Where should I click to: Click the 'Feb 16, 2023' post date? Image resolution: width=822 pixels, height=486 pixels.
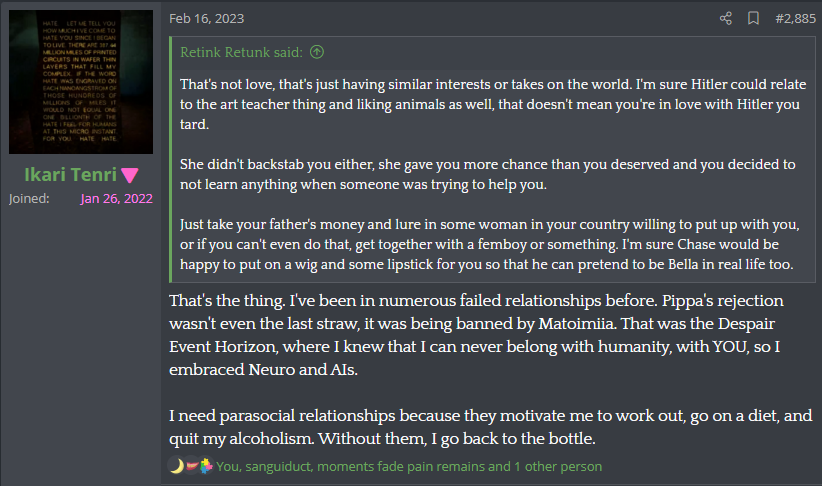coord(207,18)
